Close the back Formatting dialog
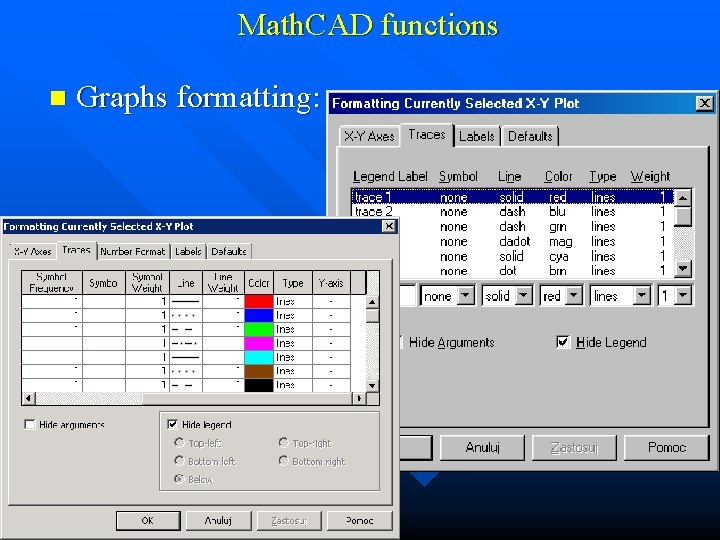The image size is (720, 540). (704, 103)
